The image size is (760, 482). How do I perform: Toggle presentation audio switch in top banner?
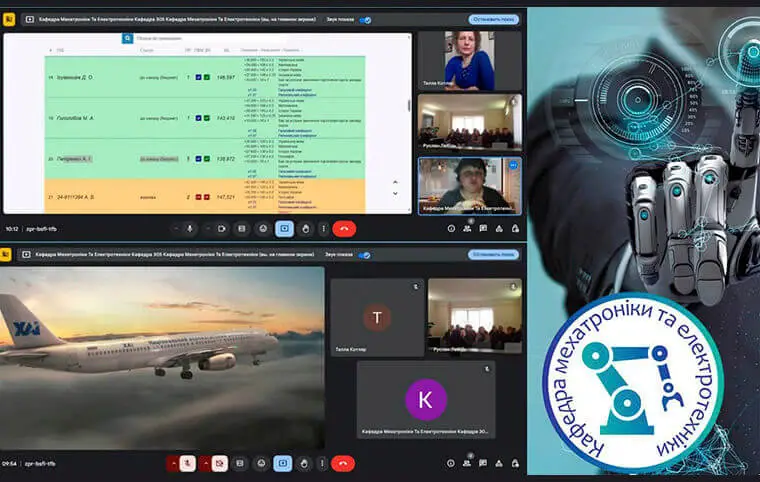(x=365, y=19)
